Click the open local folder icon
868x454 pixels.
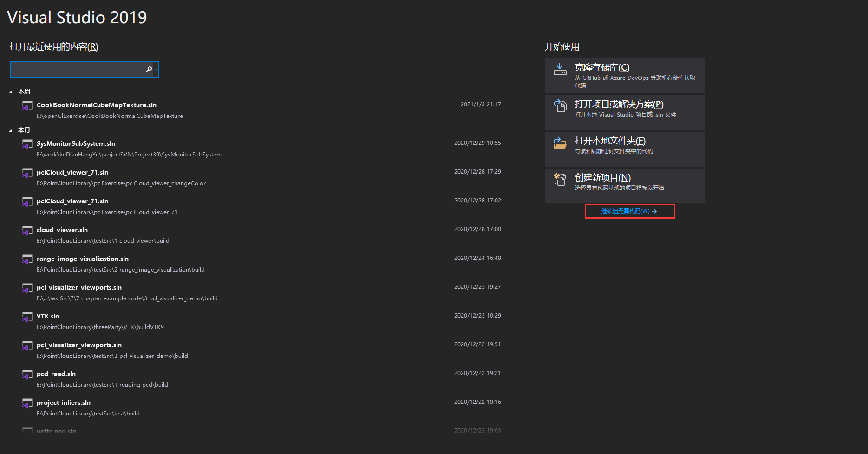[x=560, y=143]
